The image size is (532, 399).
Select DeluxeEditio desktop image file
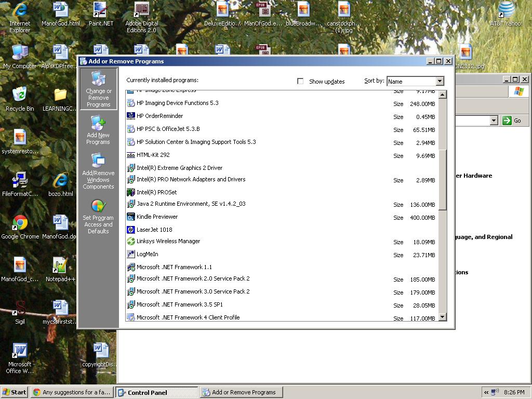pos(222,14)
